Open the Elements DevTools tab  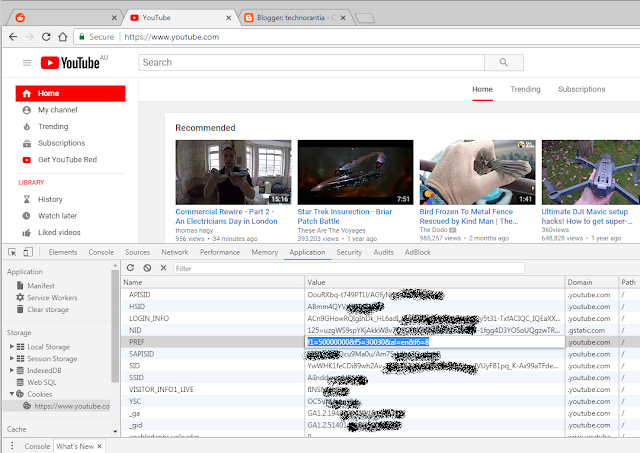tap(63, 252)
